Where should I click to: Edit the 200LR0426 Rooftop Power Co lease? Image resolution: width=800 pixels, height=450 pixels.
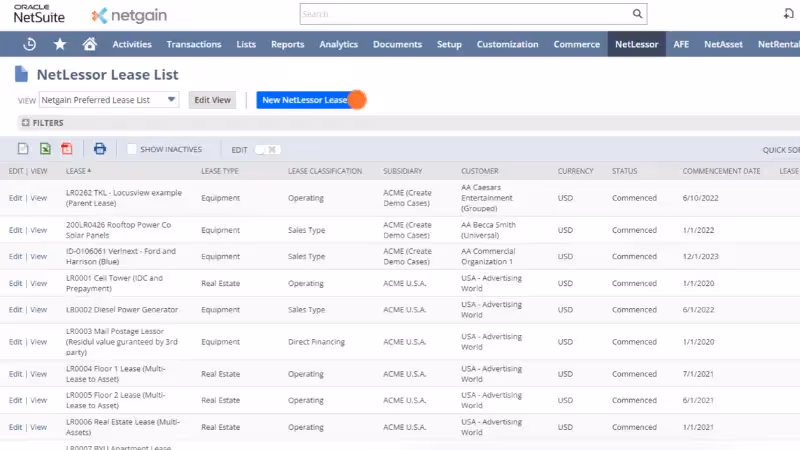click(15, 230)
